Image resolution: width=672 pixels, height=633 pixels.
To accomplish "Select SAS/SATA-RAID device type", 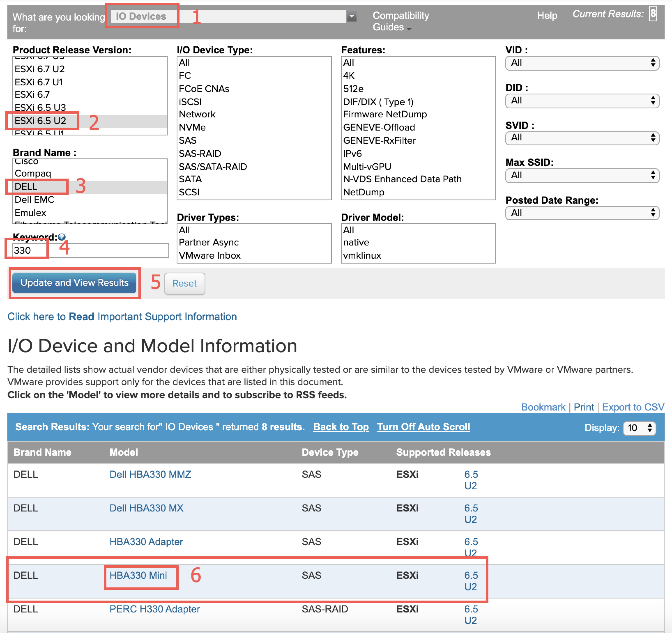I will point(254,166).
